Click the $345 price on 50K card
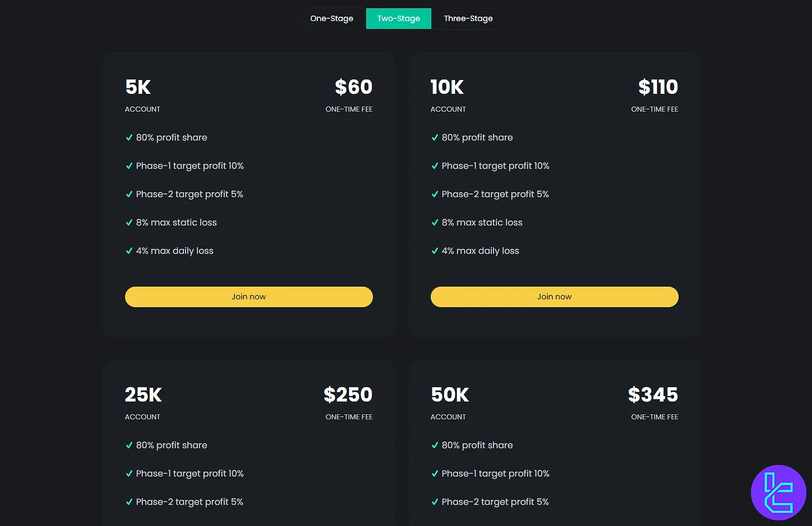 [653, 395]
